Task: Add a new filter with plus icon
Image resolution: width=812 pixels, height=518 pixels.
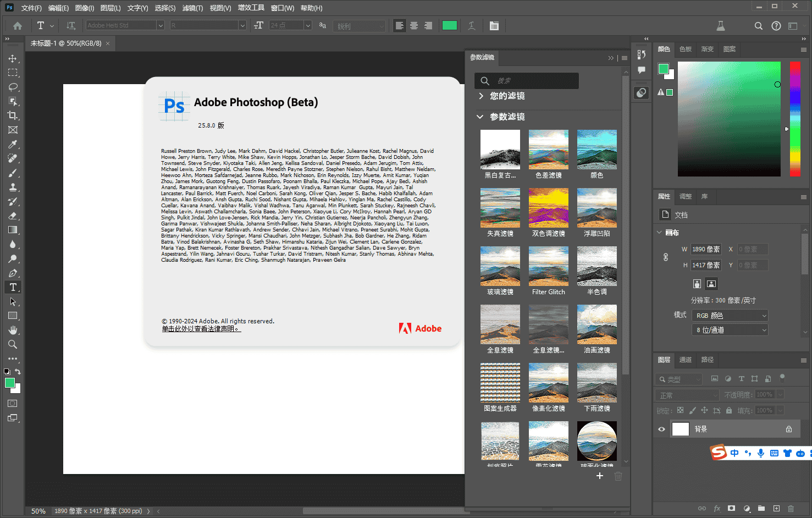Action: (600, 476)
